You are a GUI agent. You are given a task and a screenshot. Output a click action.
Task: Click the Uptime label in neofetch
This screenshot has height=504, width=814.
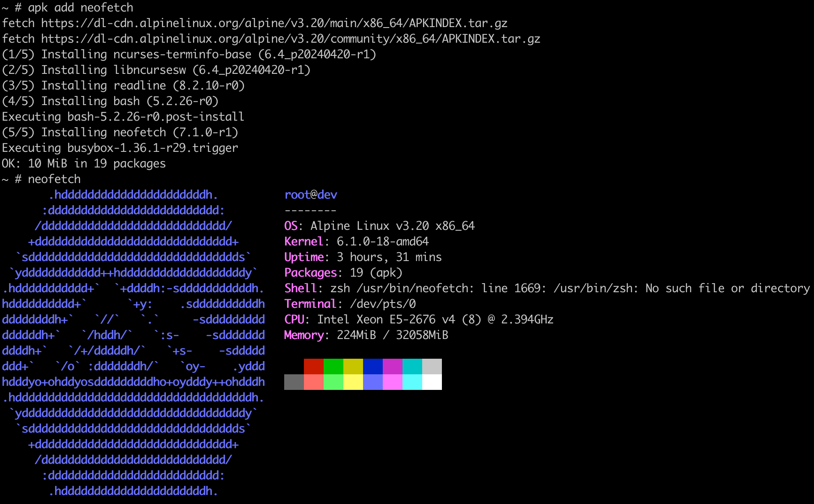click(x=304, y=257)
